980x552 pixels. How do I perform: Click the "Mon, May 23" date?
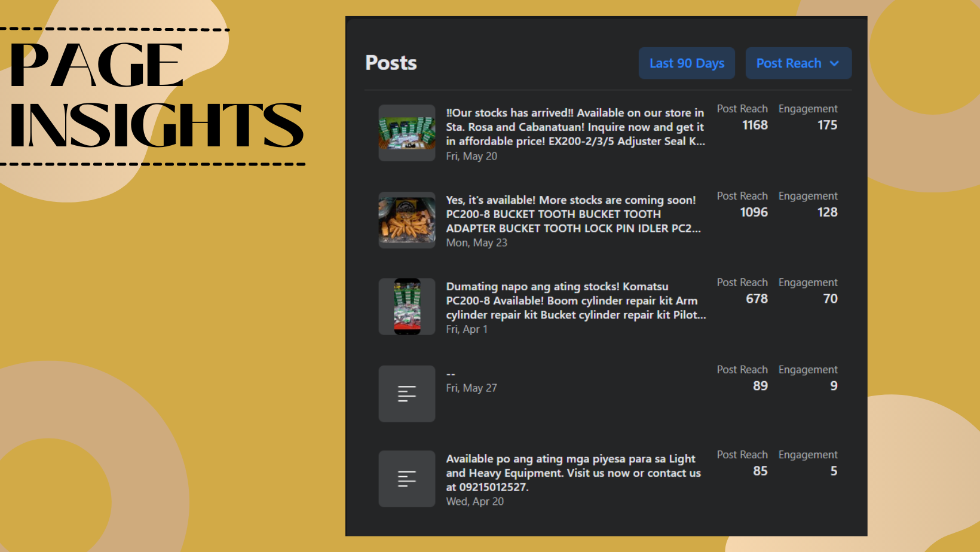(x=476, y=243)
